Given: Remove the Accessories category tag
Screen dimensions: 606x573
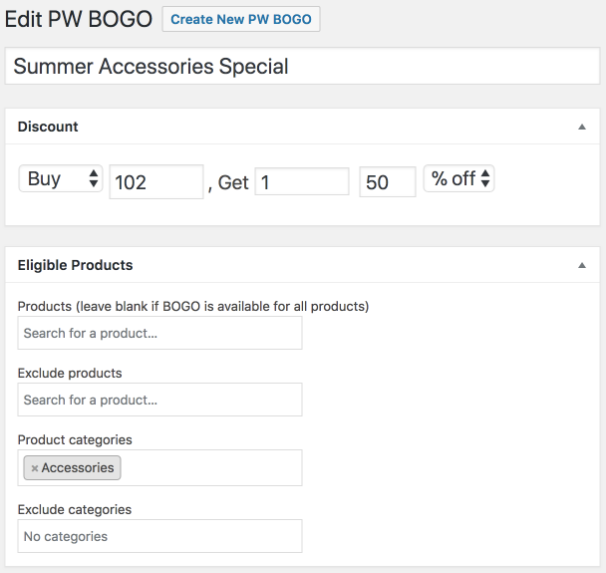Looking at the screenshot, I should (34, 468).
